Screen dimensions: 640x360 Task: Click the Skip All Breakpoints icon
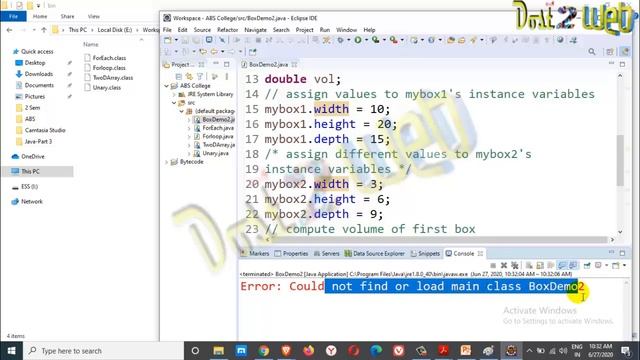click(x=222, y=40)
